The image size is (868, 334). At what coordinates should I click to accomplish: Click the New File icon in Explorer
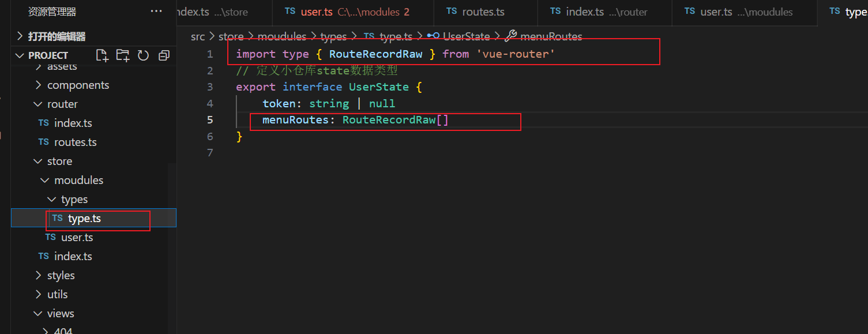point(102,55)
